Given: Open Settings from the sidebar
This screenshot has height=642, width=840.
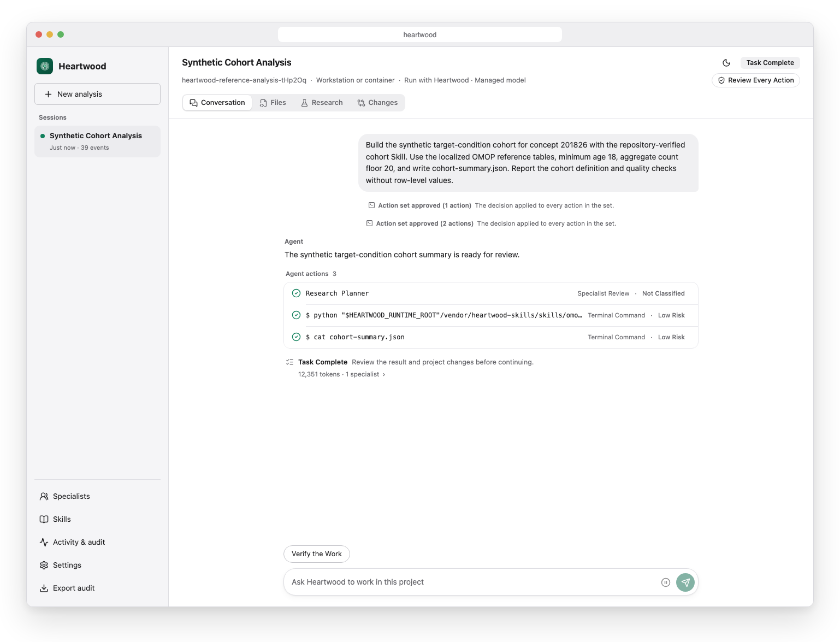Looking at the screenshot, I should 97,565.
